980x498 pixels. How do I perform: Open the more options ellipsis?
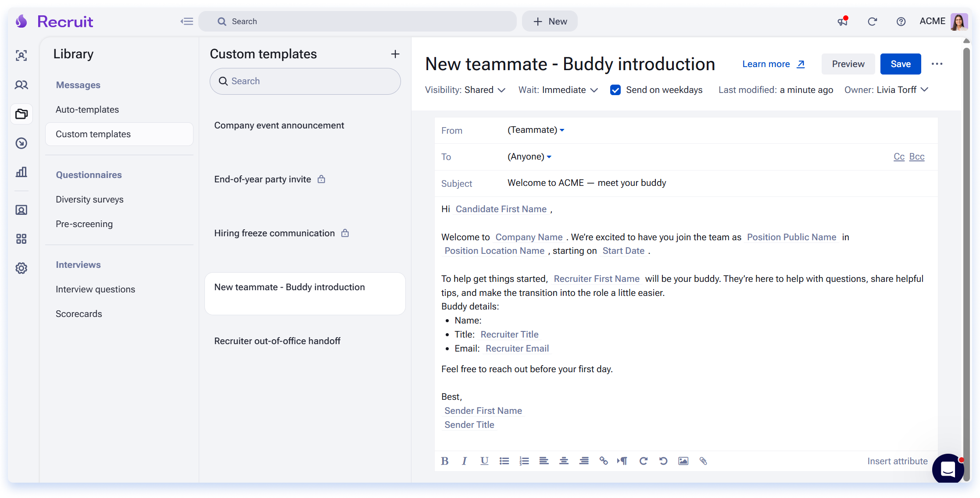click(937, 64)
